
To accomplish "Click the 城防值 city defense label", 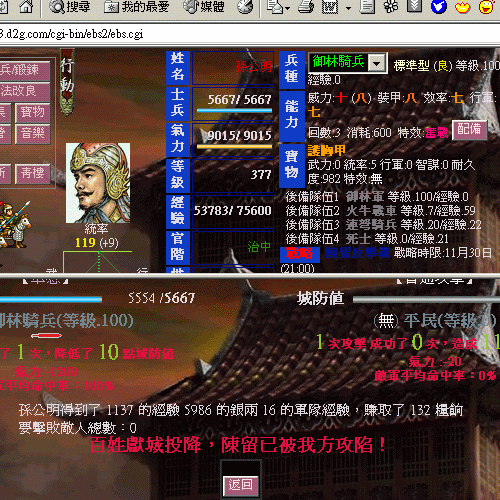I will coord(320,298).
